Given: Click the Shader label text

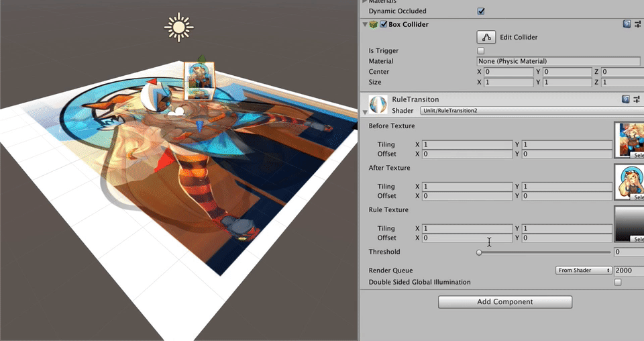Looking at the screenshot, I should (402, 111).
